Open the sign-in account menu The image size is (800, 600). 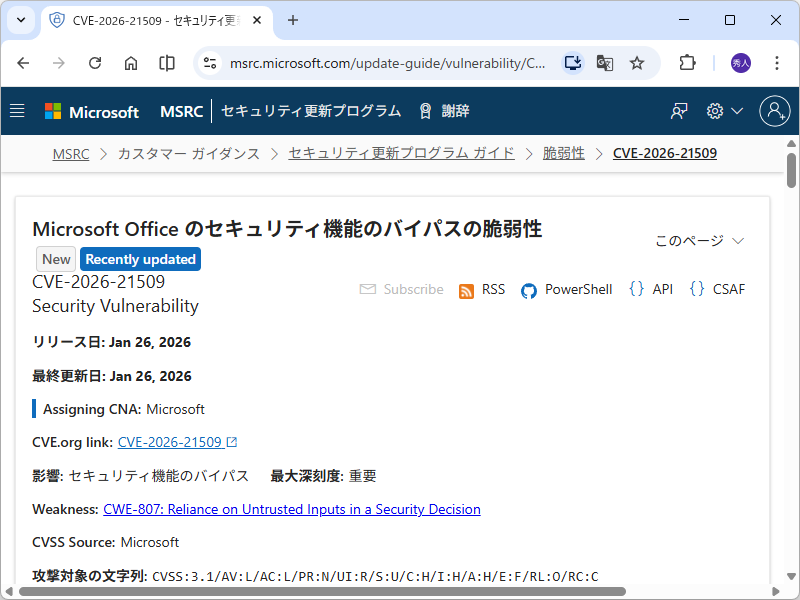point(775,111)
